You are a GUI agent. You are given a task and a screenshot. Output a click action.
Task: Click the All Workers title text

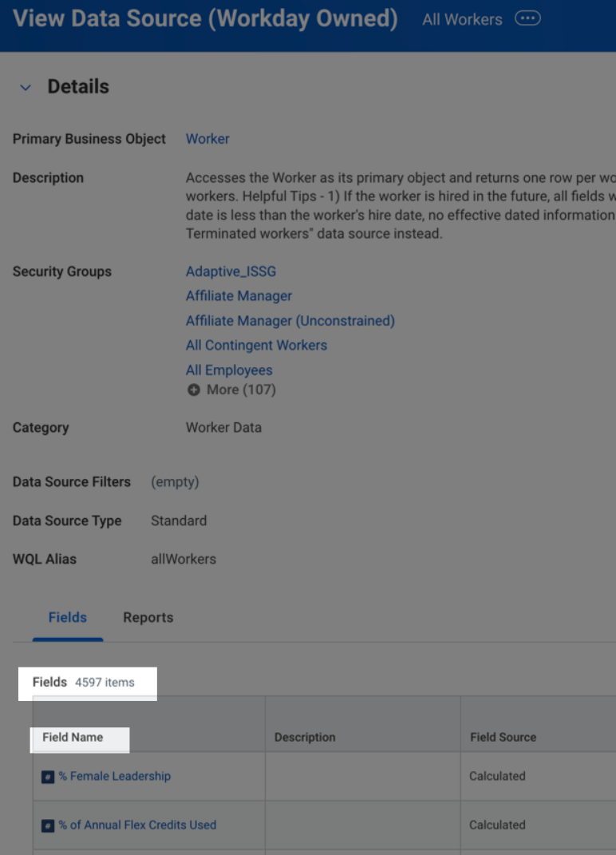pyautogui.click(x=462, y=19)
